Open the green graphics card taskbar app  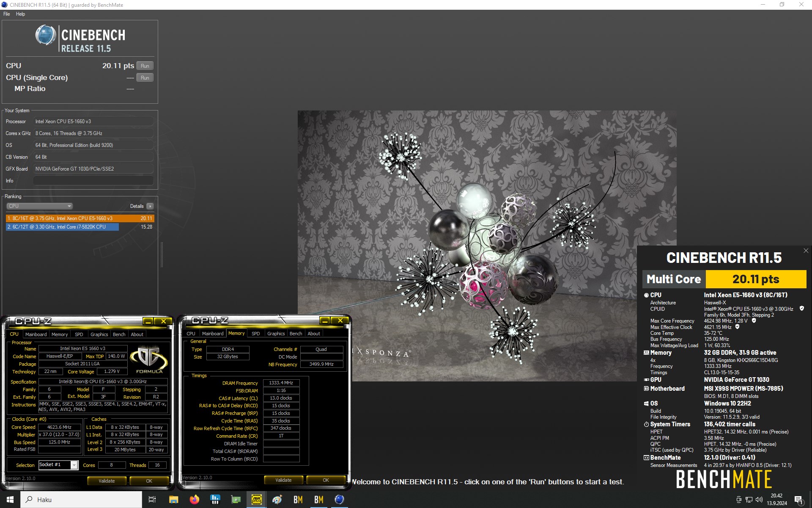[236, 500]
